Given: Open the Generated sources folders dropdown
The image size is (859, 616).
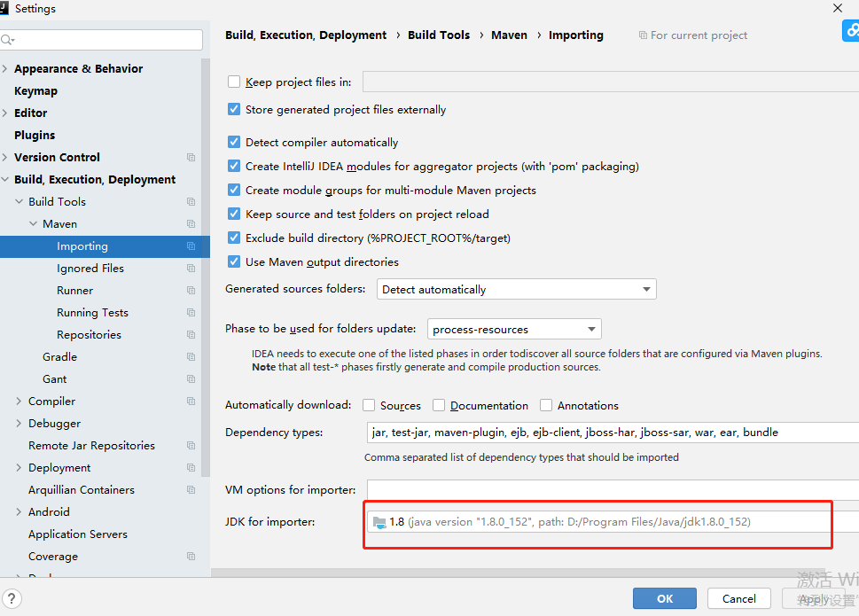Looking at the screenshot, I should click(x=517, y=289).
